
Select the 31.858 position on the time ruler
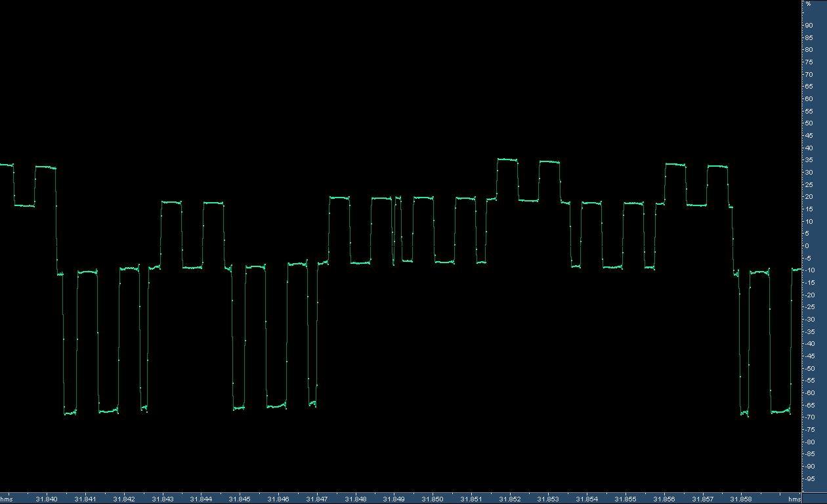[x=742, y=499]
